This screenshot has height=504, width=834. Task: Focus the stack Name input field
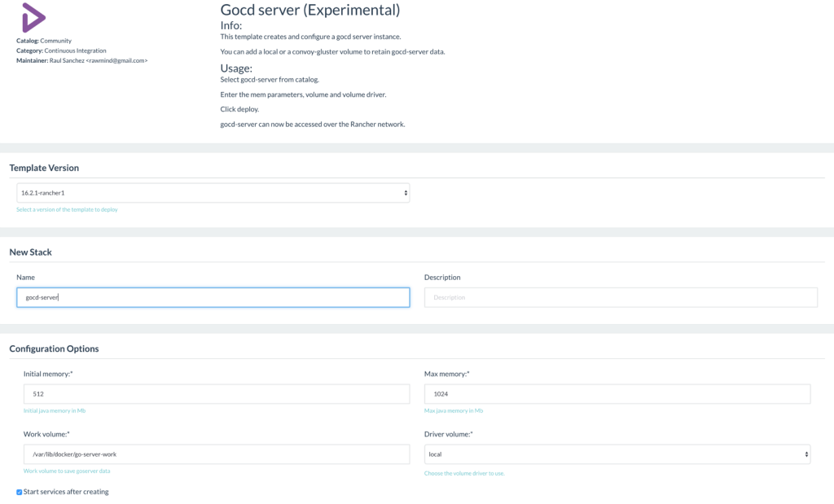click(213, 297)
